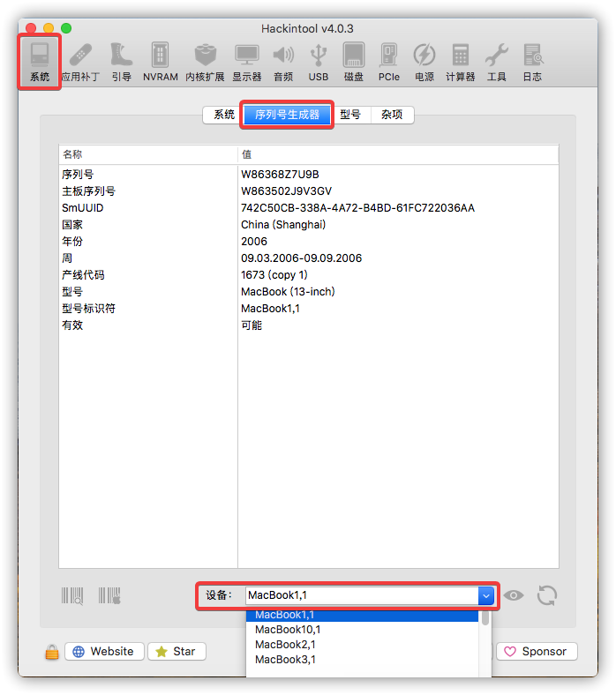Select the MacBook (13-inch) value
This screenshot has width=616, height=695.
click(288, 292)
